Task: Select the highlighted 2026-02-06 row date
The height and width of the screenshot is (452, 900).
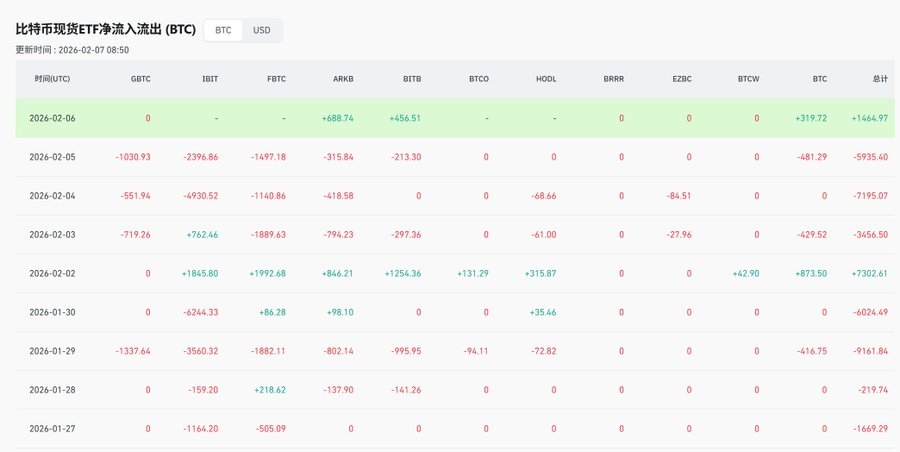Action: click(x=52, y=118)
